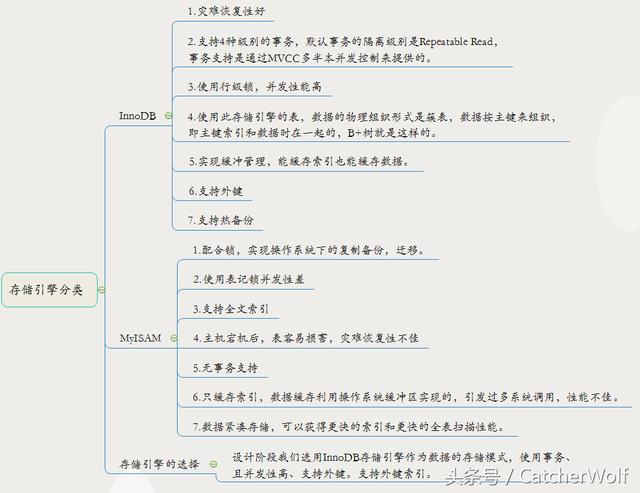The width and height of the screenshot is (640, 493).
Task: Select the 存储引擎的选择 topic node
Action: pos(159,464)
